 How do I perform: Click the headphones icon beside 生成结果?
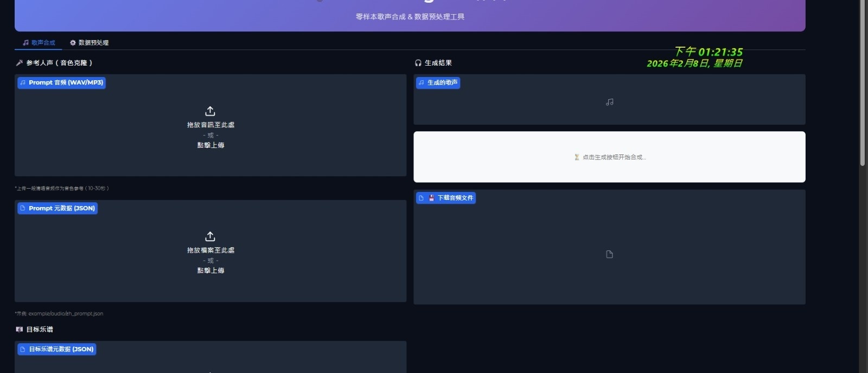tap(418, 63)
